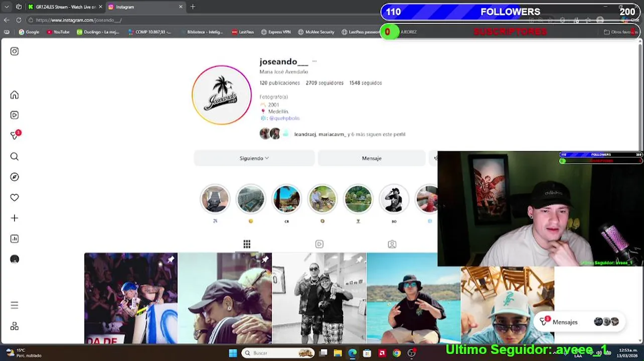The height and width of the screenshot is (361, 644).
Task: Open the Windows Start menu
Action: pos(233,353)
